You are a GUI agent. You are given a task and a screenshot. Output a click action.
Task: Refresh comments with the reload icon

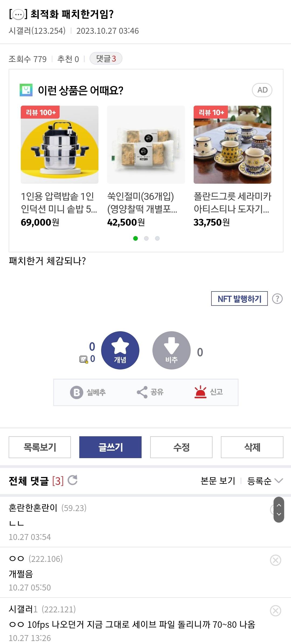(x=73, y=480)
